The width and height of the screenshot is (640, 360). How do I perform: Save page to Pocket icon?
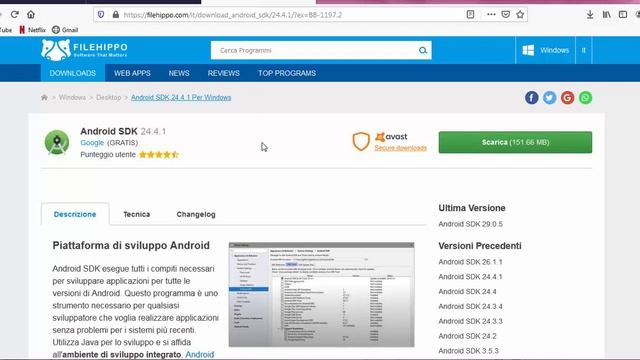coord(505,15)
